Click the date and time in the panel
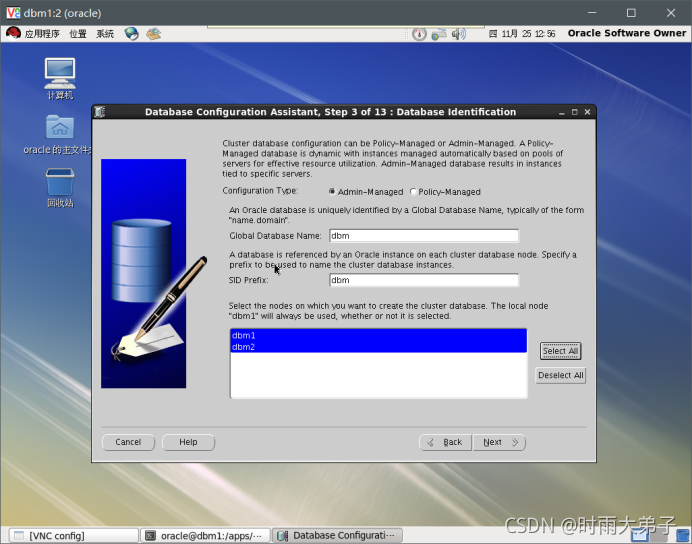Viewport: 692px width, 544px height. [x=522, y=34]
